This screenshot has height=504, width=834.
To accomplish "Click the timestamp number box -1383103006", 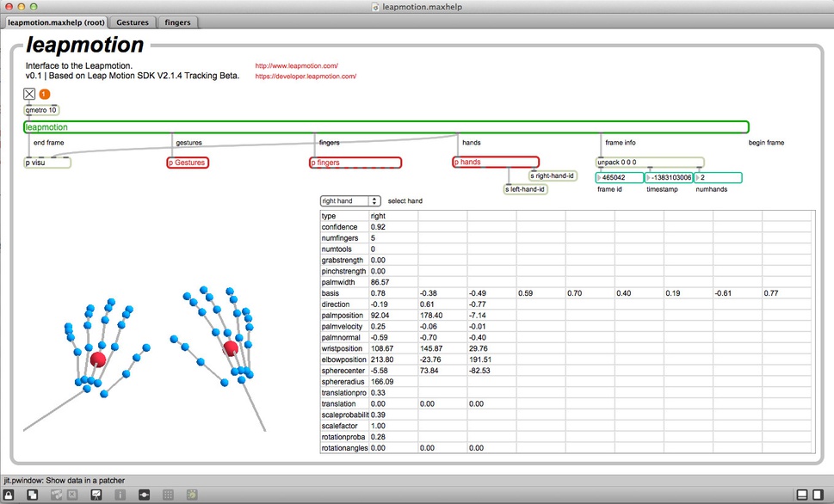I will click(669, 177).
